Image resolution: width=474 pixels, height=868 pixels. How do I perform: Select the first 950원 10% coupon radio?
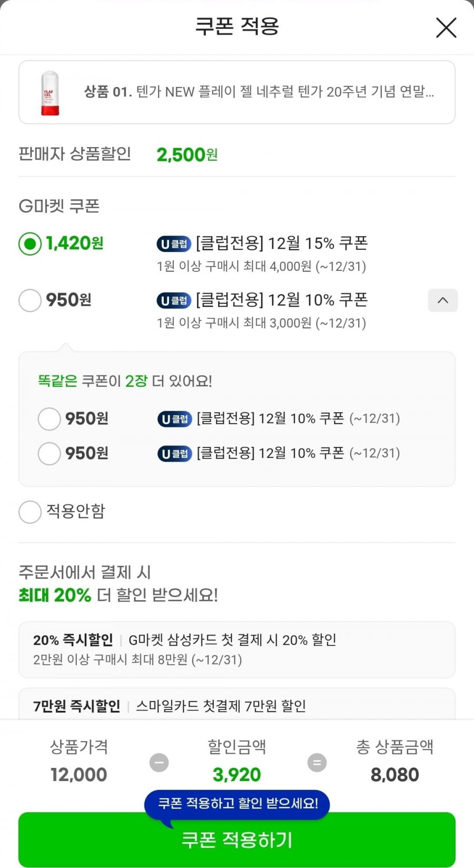click(30, 300)
